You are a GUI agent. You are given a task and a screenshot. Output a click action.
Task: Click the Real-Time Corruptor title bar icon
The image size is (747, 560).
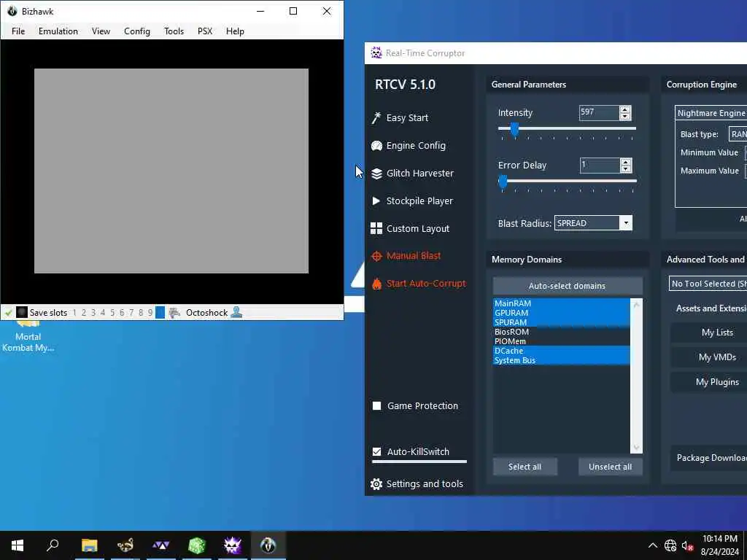point(376,52)
